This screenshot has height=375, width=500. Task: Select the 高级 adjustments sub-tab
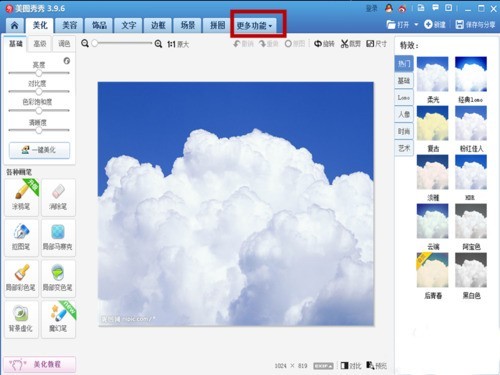coord(40,44)
